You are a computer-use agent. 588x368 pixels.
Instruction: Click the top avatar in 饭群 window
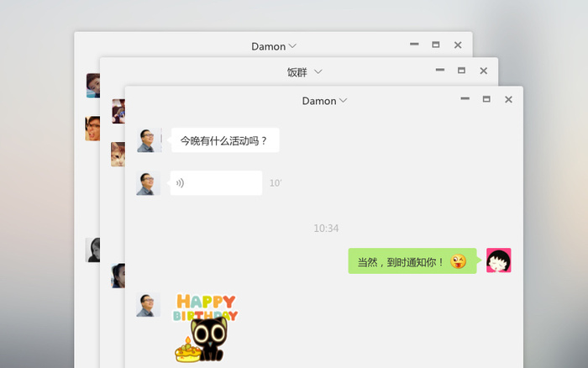(x=118, y=112)
